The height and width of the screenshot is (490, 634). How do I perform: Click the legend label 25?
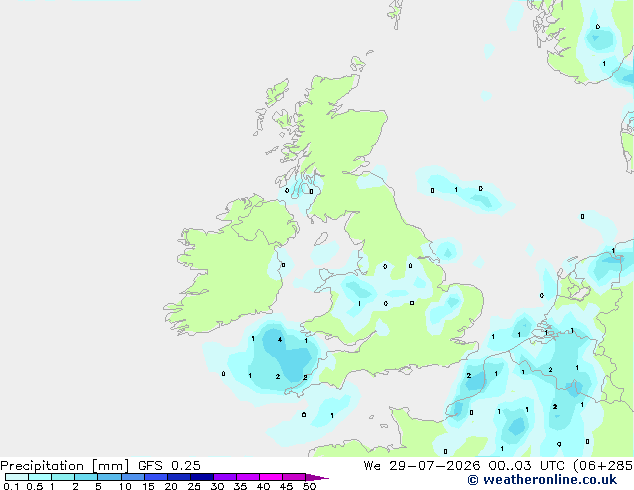pos(194,486)
